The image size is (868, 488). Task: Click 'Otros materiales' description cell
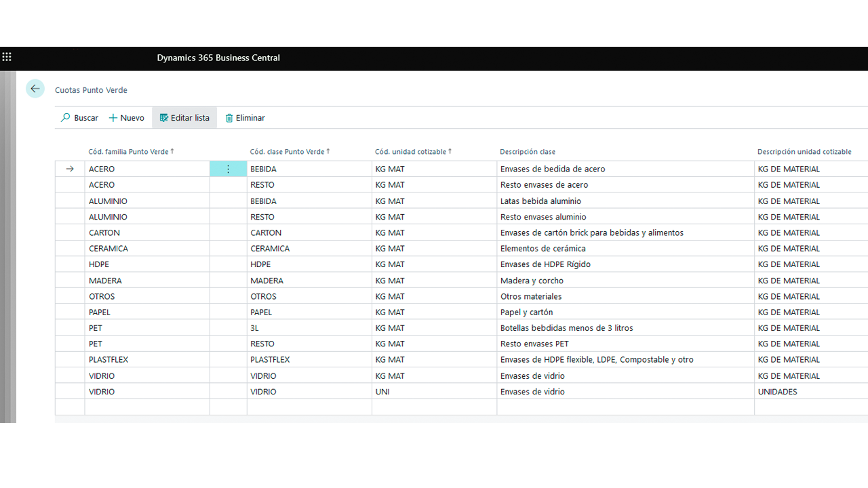(x=625, y=296)
